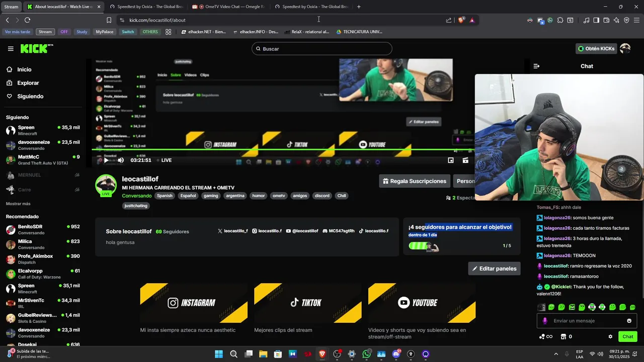Open Brave Shields icon
Image resolution: width=644 pixels, height=362 pixels.
(461, 20)
